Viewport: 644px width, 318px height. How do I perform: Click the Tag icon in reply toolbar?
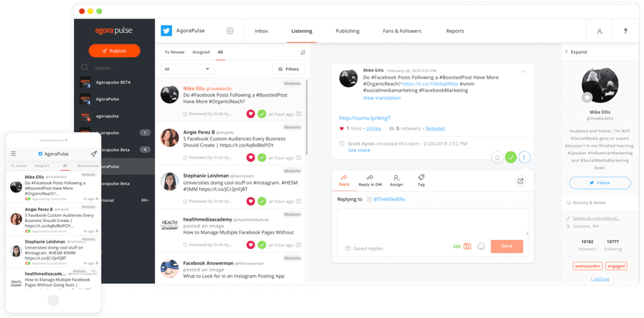click(x=421, y=180)
